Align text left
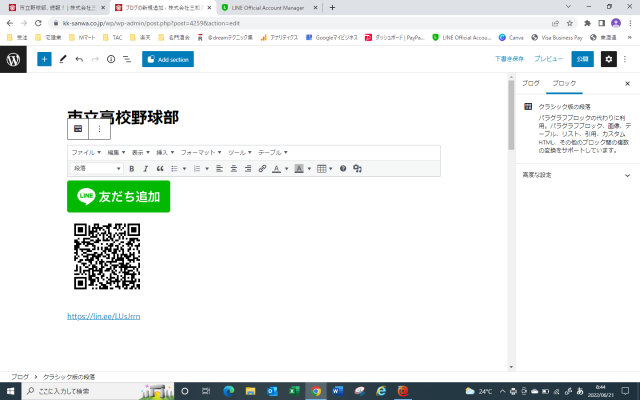 point(219,169)
